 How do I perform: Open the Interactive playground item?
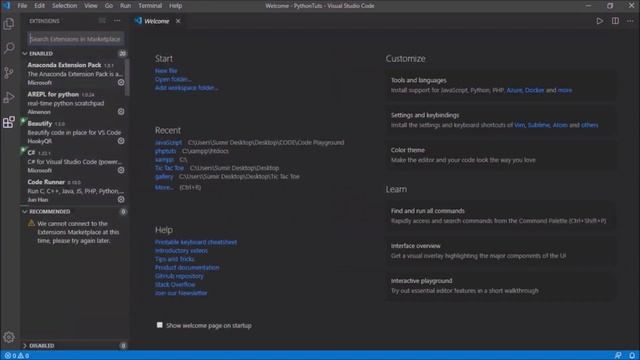pos(500,286)
